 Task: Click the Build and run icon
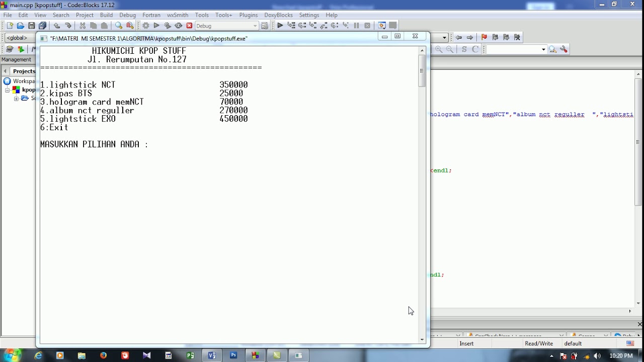pyautogui.click(x=168, y=26)
